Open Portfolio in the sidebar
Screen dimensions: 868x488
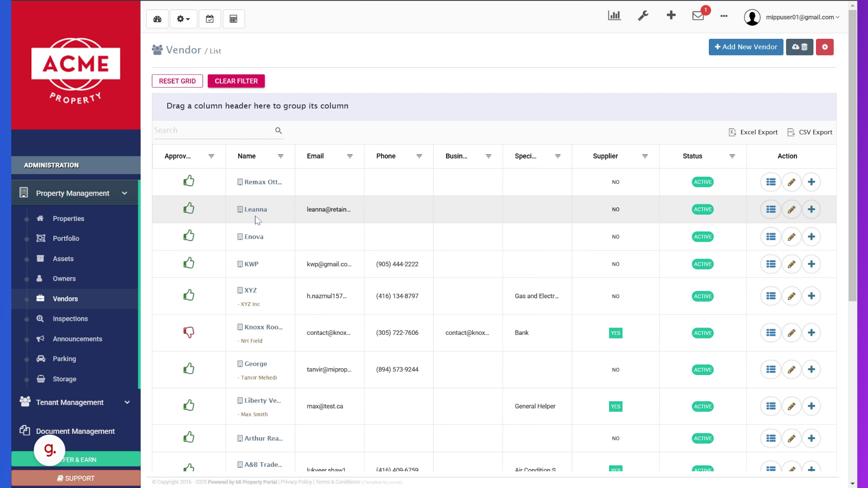(66, 239)
